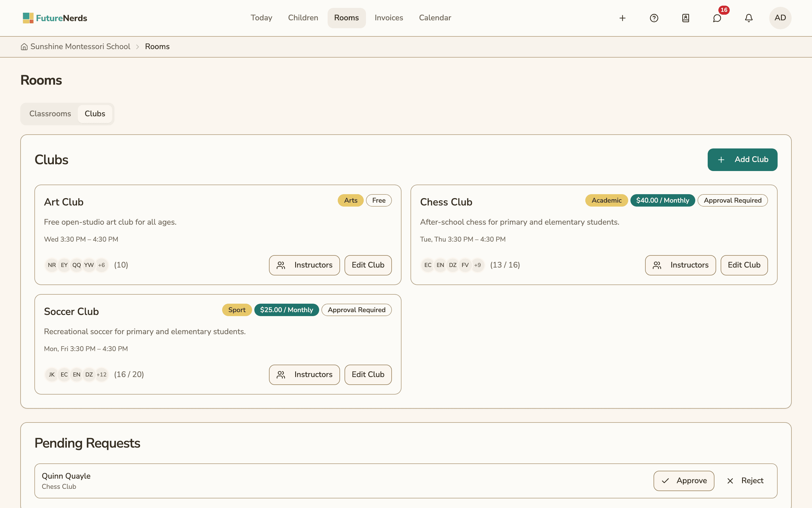Viewport: 812px width, 508px height.
Task: Click Chess Club's Approval Required badge
Action: 732,201
